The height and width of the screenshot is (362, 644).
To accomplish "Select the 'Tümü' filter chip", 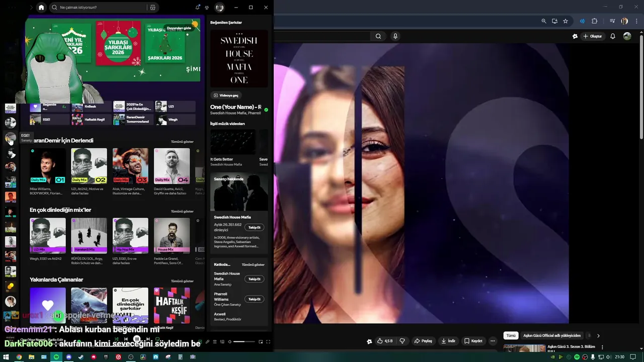I will [511, 335].
